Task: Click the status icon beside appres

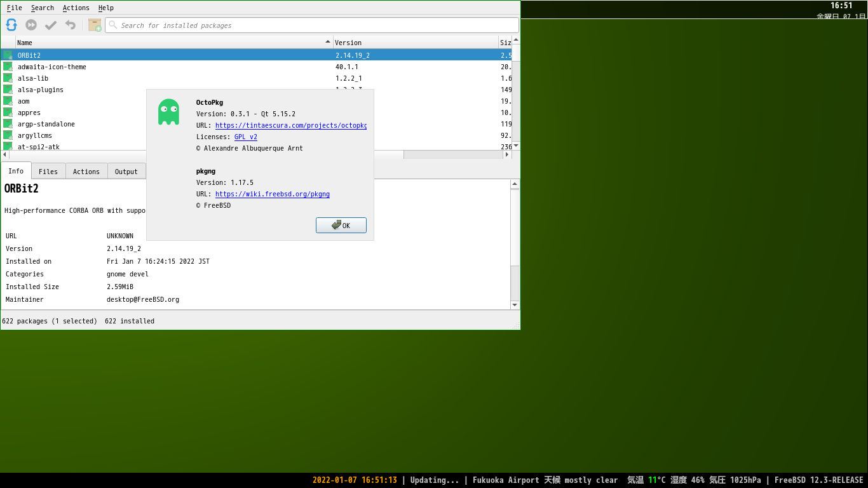Action: [8, 112]
